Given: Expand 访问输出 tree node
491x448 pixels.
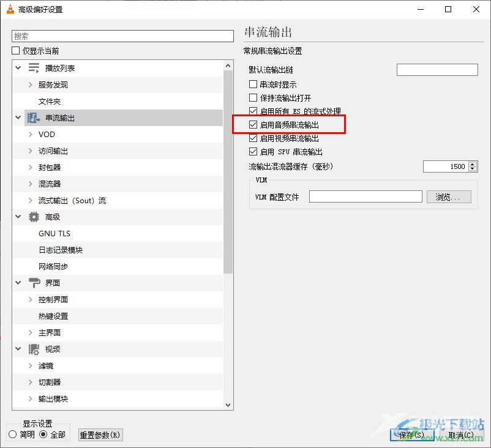Looking at the screenshot, I should [31, 151].
